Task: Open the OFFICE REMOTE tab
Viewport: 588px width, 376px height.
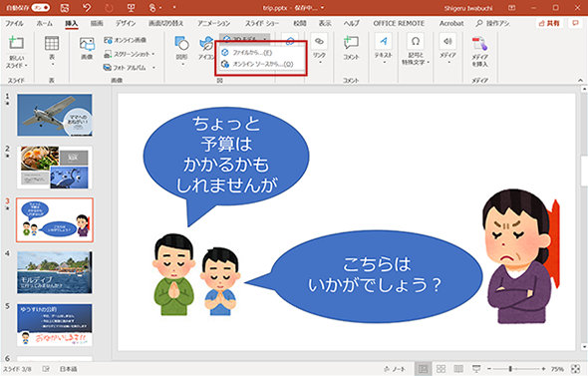Action: pyautogui.click(x=399, y=23)
